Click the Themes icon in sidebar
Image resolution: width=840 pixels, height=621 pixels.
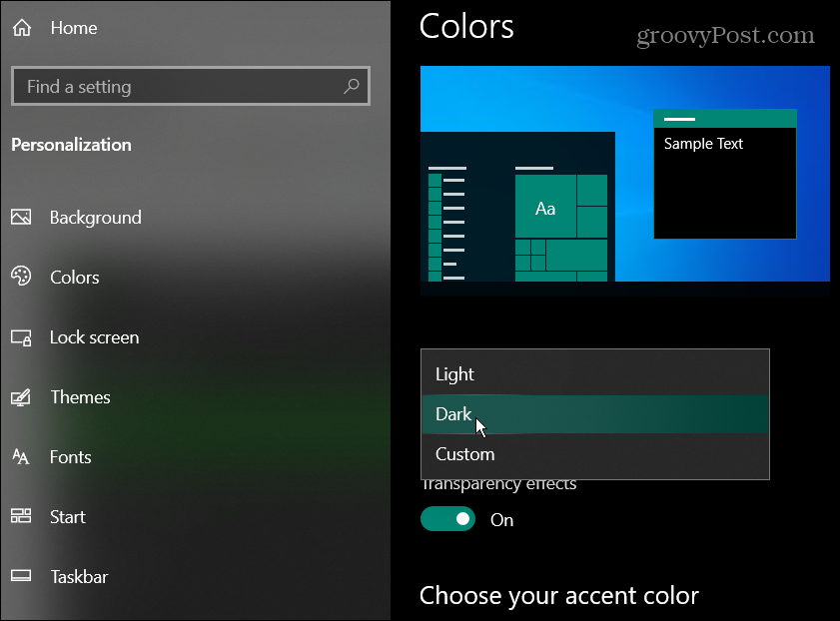(x=21, y=397)
